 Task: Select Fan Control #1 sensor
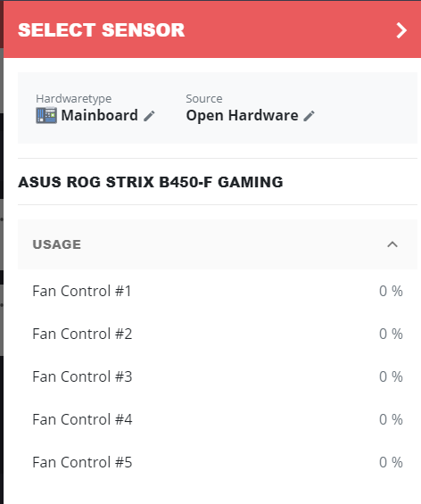click(218, 291)
